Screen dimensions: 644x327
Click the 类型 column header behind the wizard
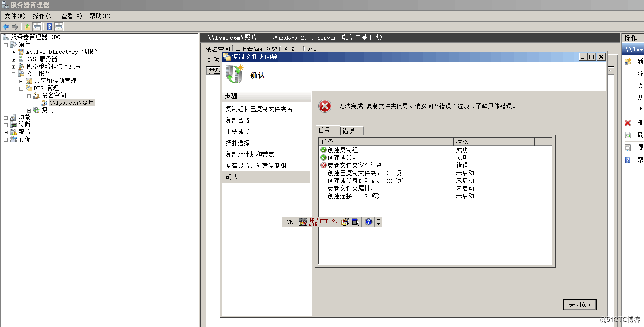pyautogui.click(x=214, y=71)
